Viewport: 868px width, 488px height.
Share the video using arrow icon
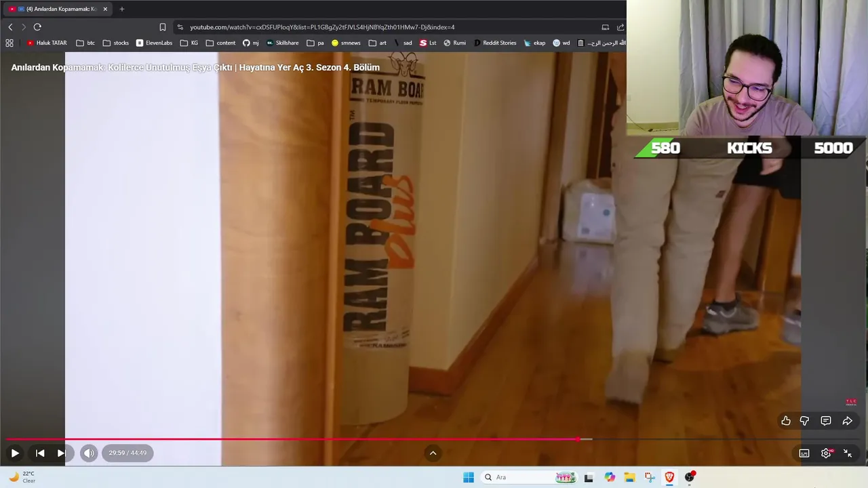pos(848,421)
